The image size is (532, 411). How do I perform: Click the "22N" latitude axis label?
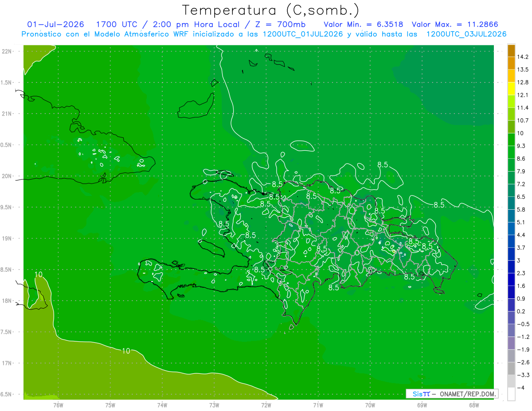7,51
